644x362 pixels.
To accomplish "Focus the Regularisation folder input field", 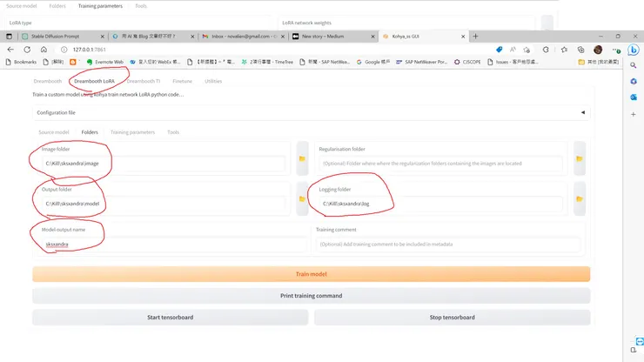I will coord(440,164).
